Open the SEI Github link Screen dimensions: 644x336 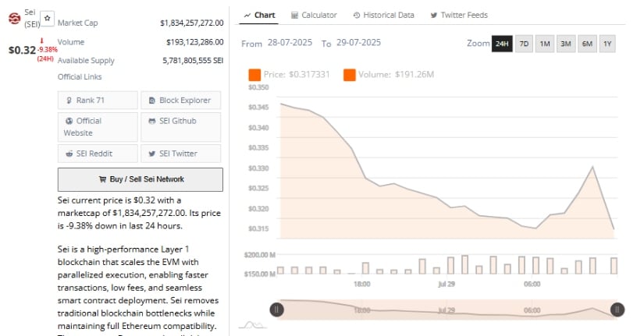(181, 127)
